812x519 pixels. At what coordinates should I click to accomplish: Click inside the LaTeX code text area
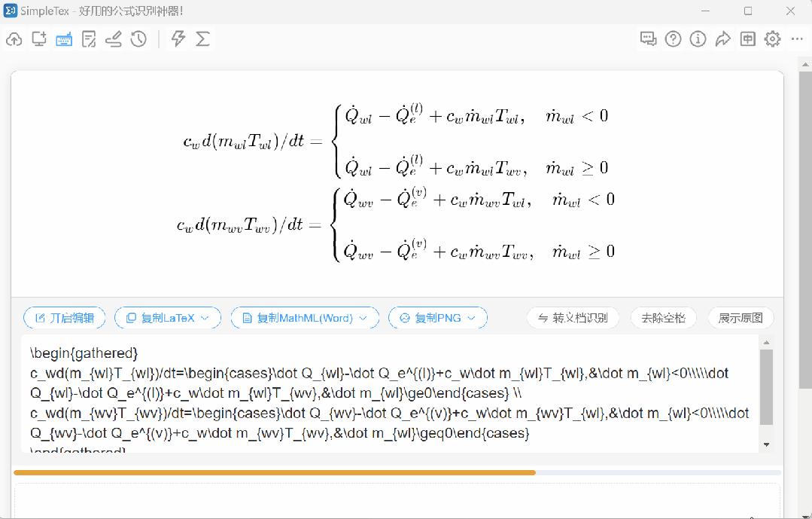[389, 393]
